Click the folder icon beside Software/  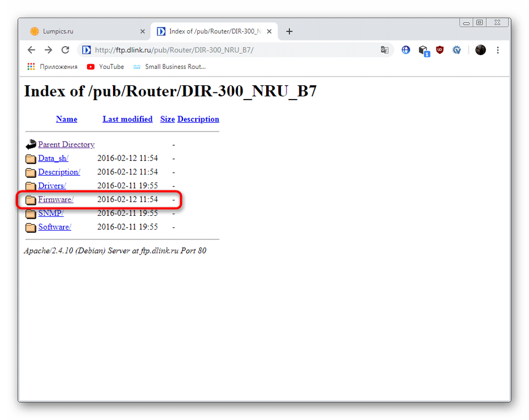point(31,227)
